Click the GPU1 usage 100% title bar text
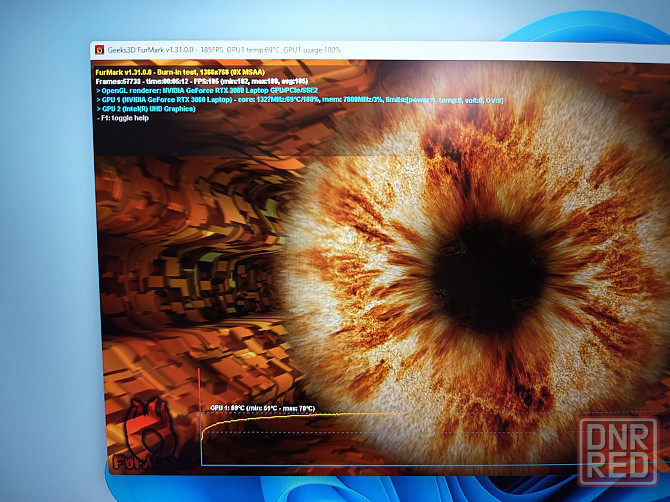 [x=313, y=49]
